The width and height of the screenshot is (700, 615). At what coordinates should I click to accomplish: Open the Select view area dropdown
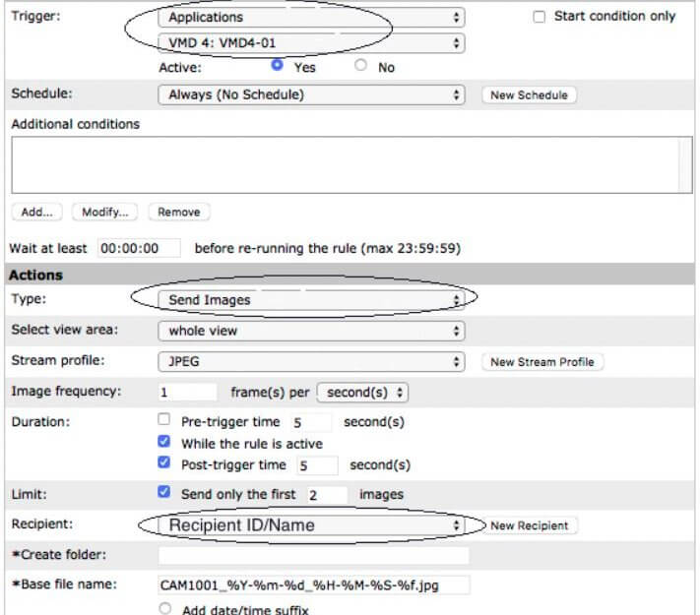click(311, 331)
